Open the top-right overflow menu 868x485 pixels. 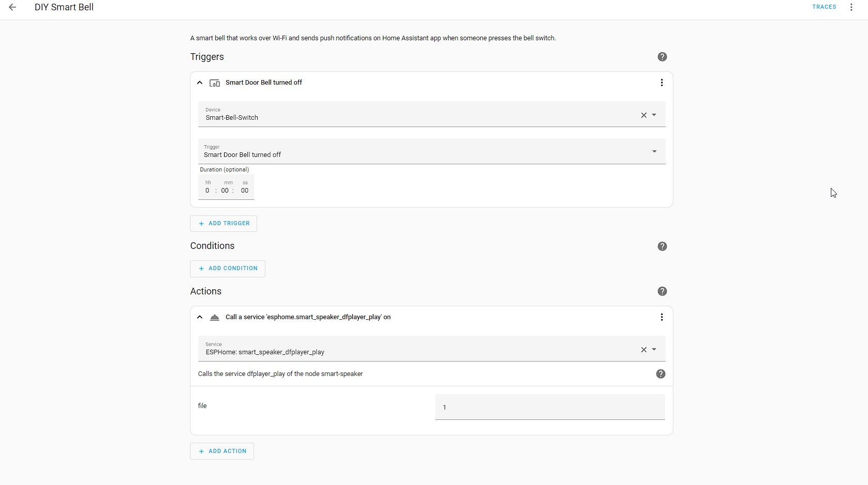click(851, 7)
